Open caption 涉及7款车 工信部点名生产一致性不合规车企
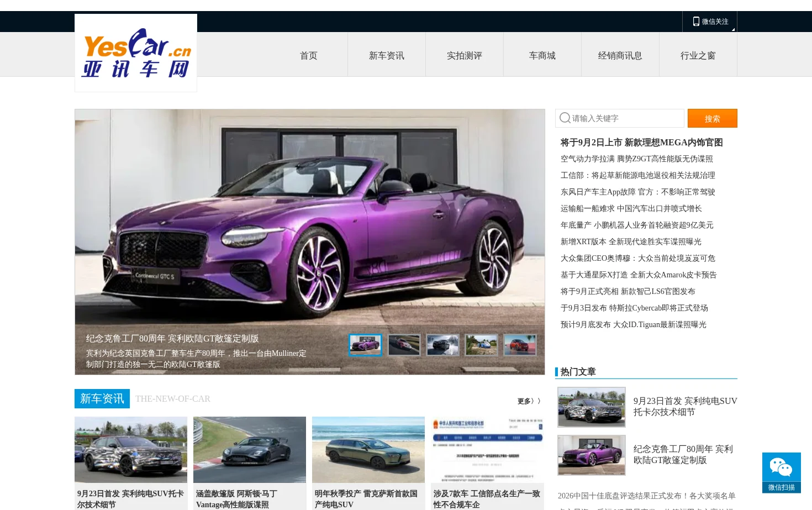812x510 pixels. pos(487,499)
